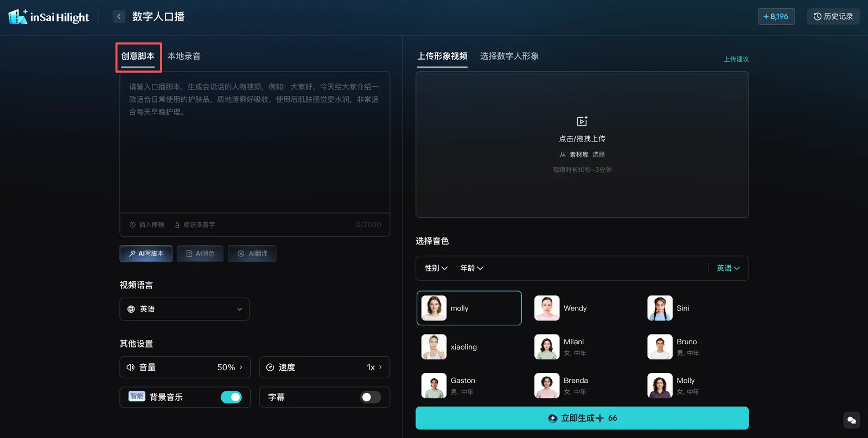
Task: Click 点击/拖拽上传 text
Action: [582, 139]
